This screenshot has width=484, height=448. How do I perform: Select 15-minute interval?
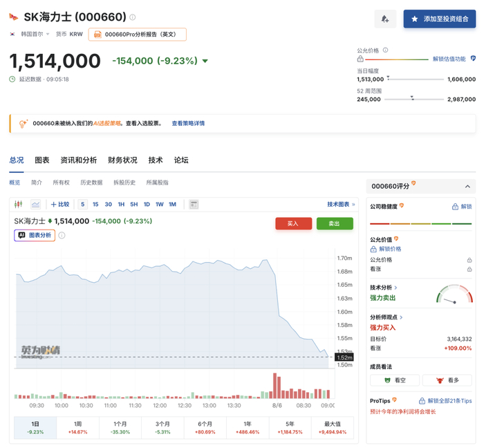95,204
